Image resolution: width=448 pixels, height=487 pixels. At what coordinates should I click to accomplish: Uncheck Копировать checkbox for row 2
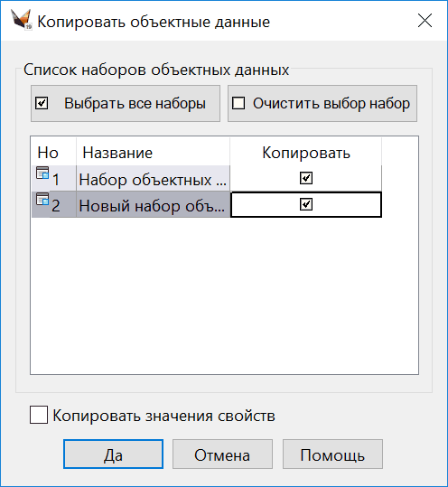(306, 204)
